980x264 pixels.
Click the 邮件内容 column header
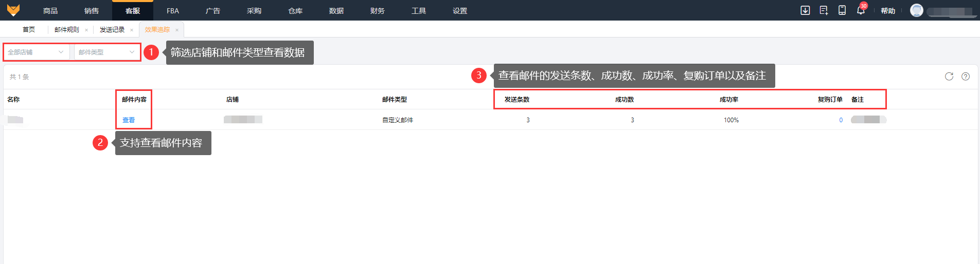pyautogui.click(x=134, y=99)
